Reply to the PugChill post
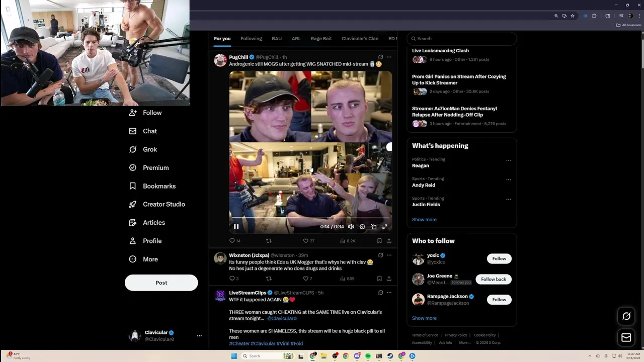 (234, 241)
